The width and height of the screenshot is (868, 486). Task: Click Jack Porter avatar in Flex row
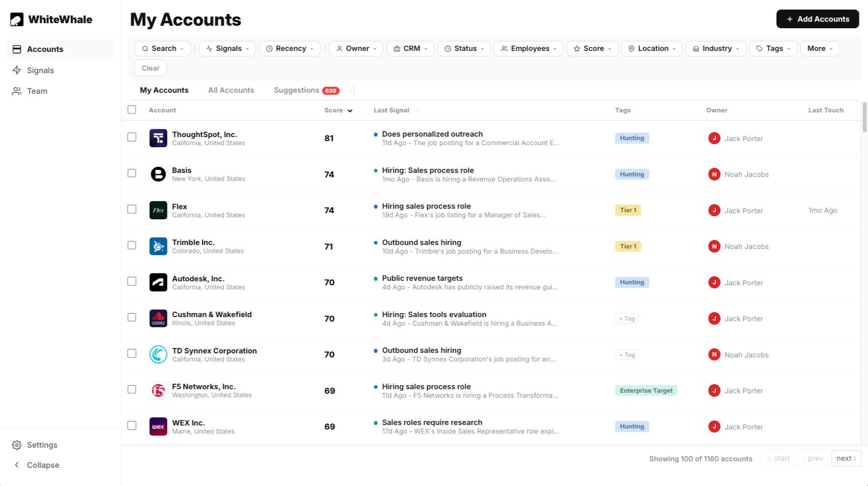pos(714,210)
